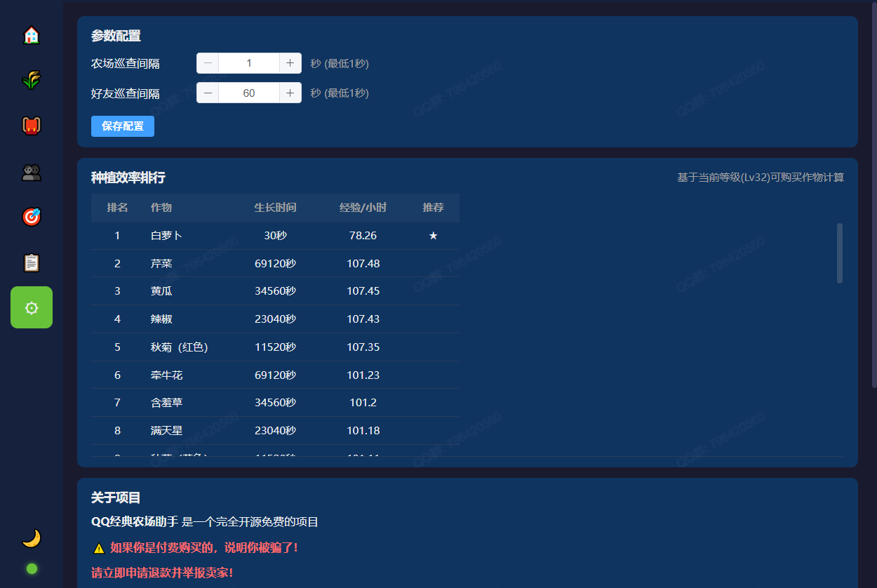The width and height of the screenshot is (877, 588).
Task: Decrease farm patrol interval with minus button
Action: click(x=208, y=63)
